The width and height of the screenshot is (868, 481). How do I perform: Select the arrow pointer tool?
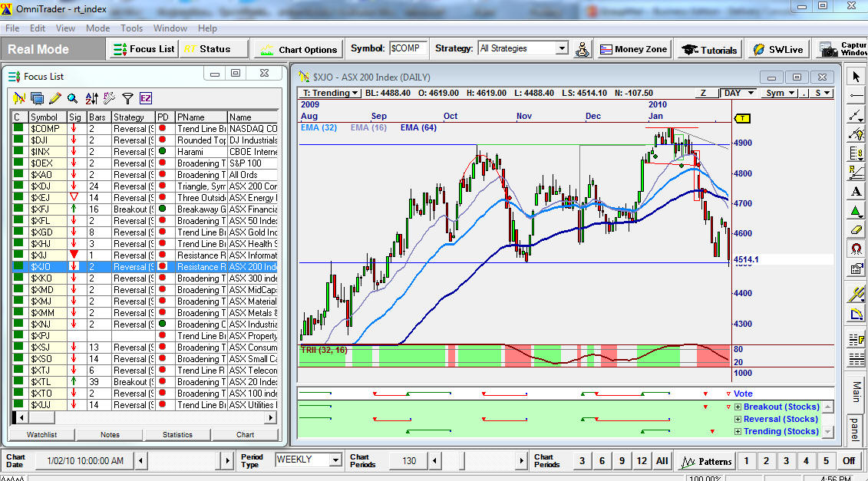856,77
